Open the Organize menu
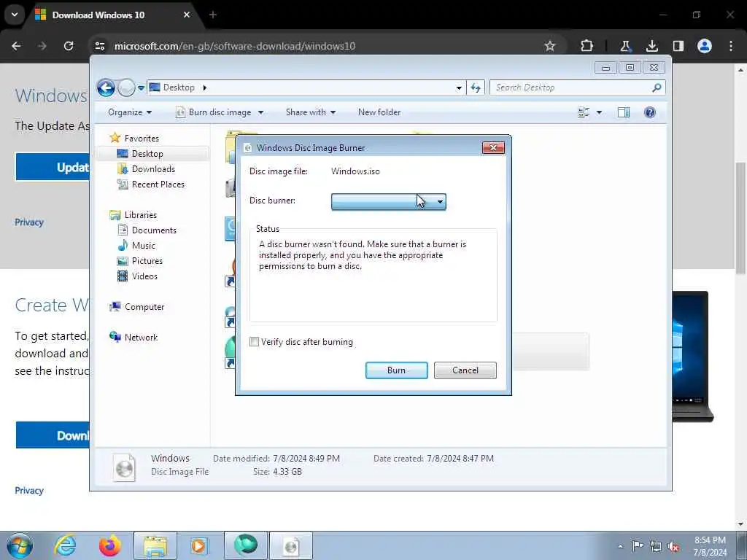The width and height of the screenshot is (747, 560). click(x=130, y=112)
